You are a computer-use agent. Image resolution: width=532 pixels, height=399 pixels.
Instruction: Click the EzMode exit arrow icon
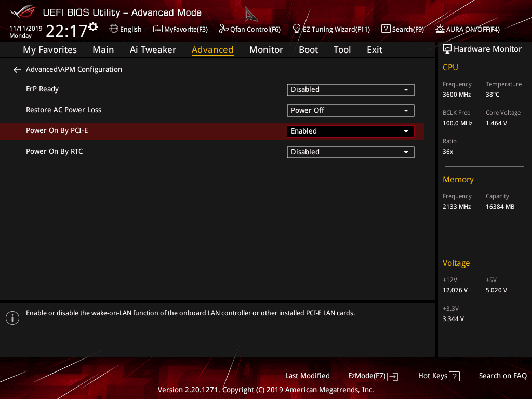click(x=393, y=376)
